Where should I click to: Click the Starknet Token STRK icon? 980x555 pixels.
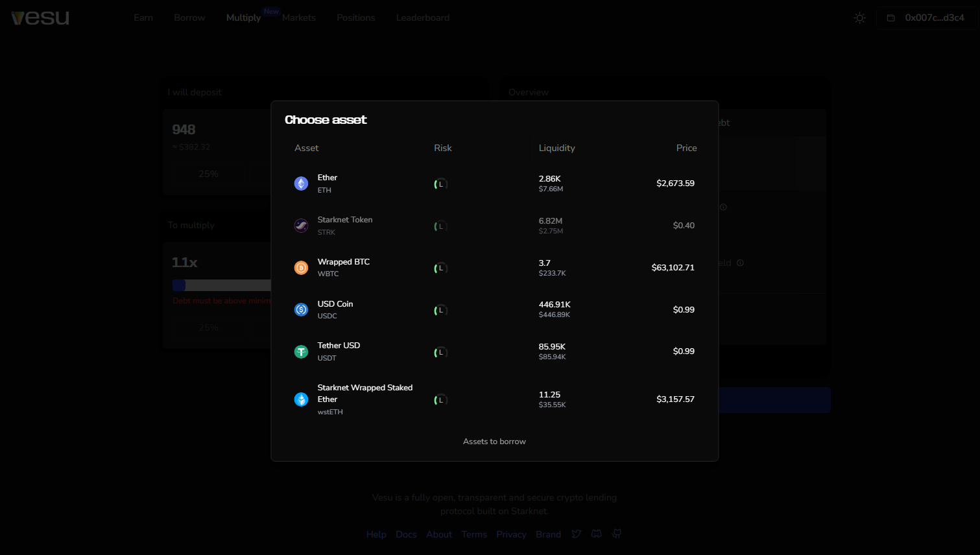[301, 226]
